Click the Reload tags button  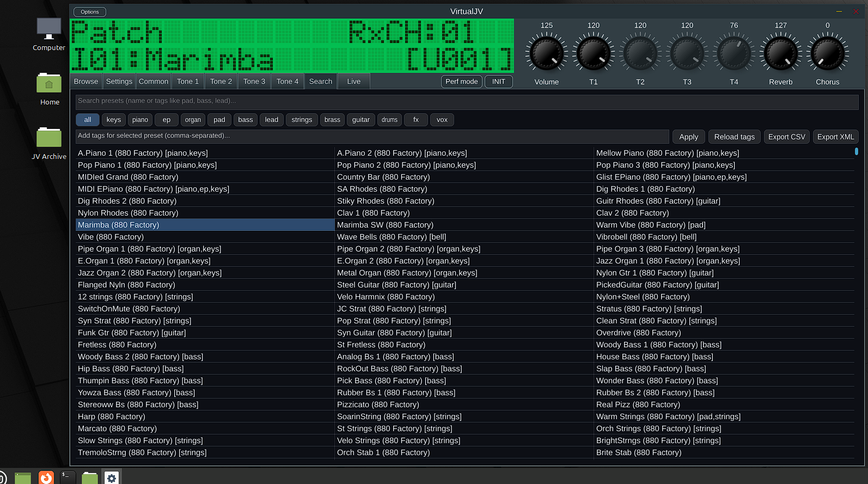(734, 137)
